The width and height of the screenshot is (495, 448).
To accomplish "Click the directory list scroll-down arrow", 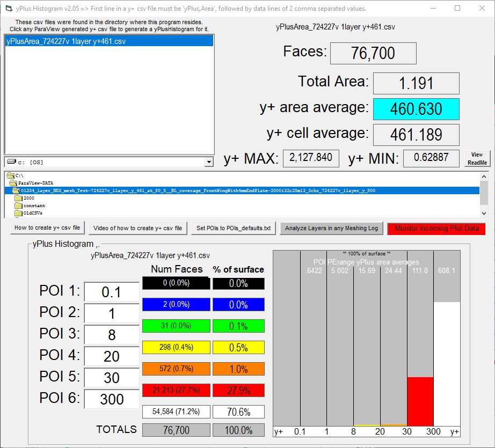I will pos(485,213).
